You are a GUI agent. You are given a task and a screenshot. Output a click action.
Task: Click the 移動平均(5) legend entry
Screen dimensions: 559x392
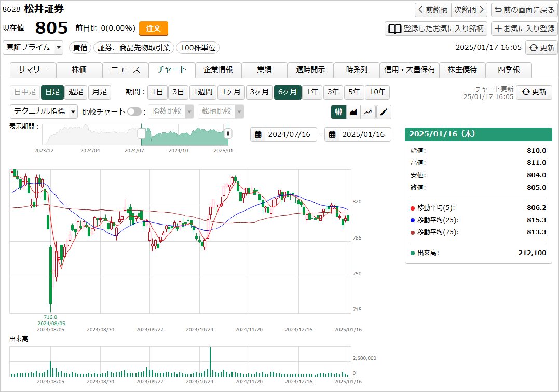click(x=433, y=208)
